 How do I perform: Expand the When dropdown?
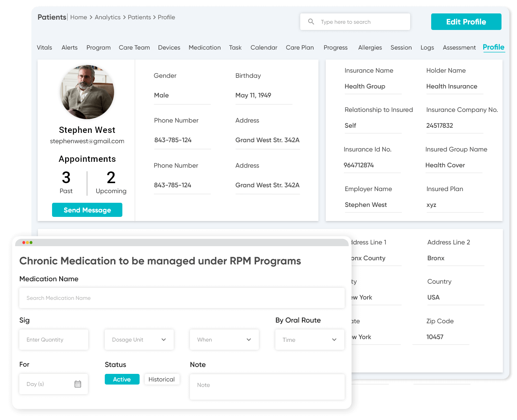click(224, 339)
